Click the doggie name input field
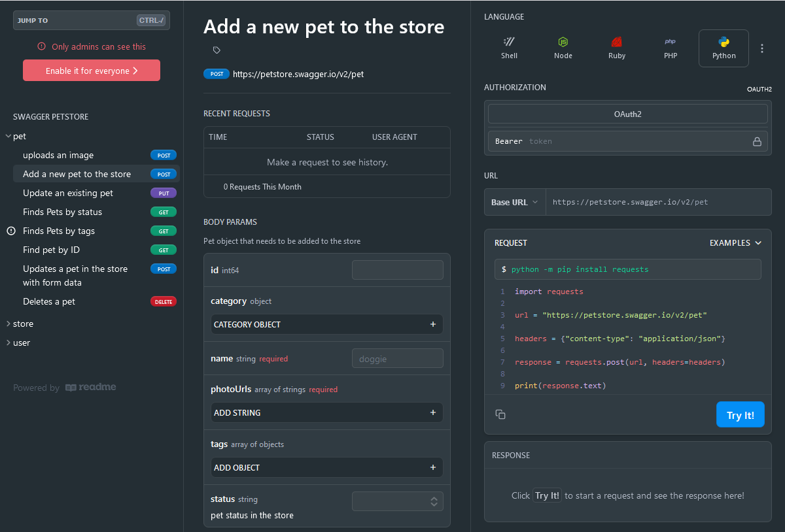Screen dimensions: 785x532 click(x=397, y=358)
